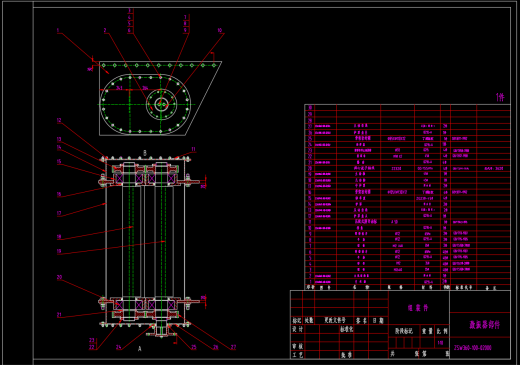The height and width of the screenshot is (365, 520).
Task: Pick callout number 17
Action: [x=59, y=213]
